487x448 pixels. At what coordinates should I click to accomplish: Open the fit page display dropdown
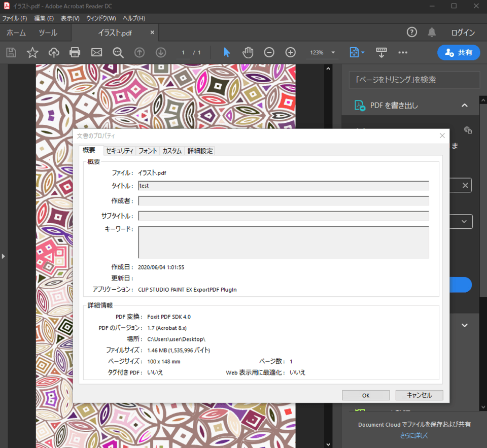(357, 52)
